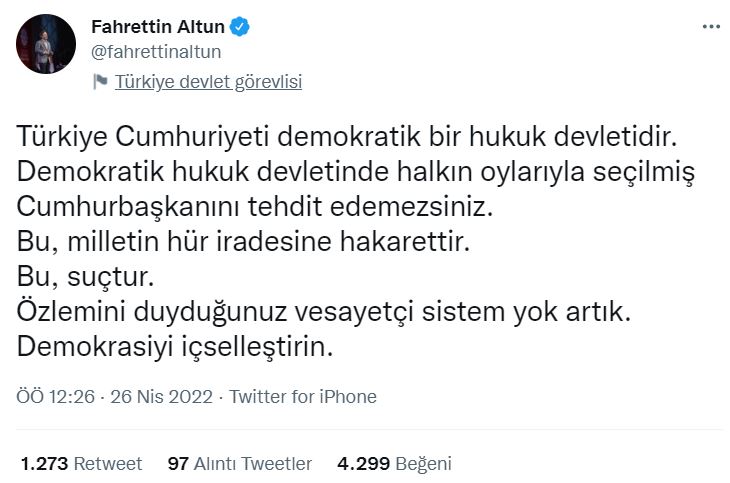View the 1.273 Retweet list
Viewport: 730px width, 483px height.
click(82, 463)
